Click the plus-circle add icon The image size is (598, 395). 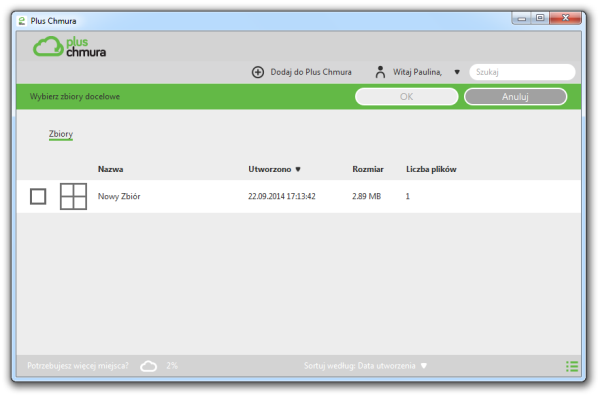point(258,72)
